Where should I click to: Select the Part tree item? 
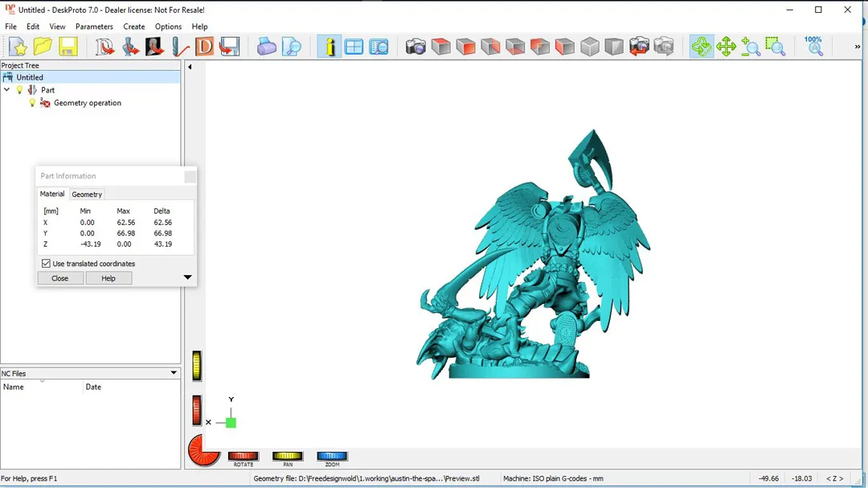point(47,90)
